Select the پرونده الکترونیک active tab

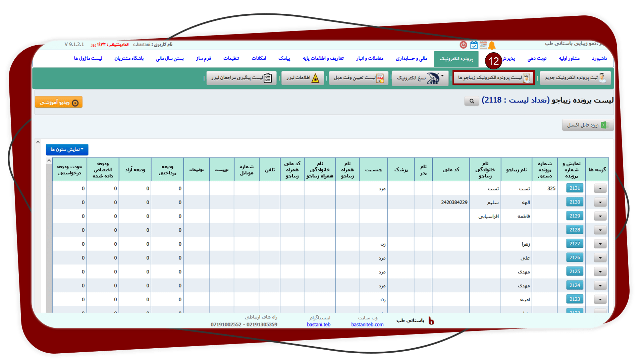457,59
